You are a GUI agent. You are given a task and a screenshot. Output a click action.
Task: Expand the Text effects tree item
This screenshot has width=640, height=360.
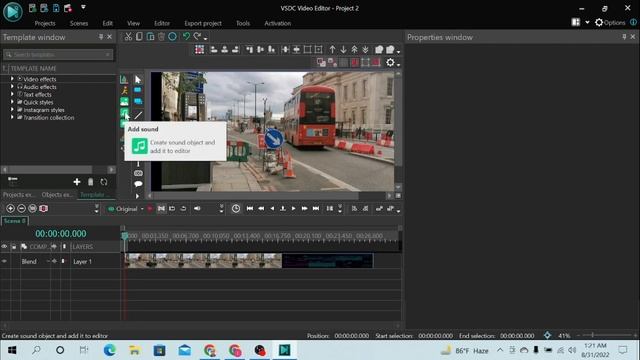click(12, 94)
